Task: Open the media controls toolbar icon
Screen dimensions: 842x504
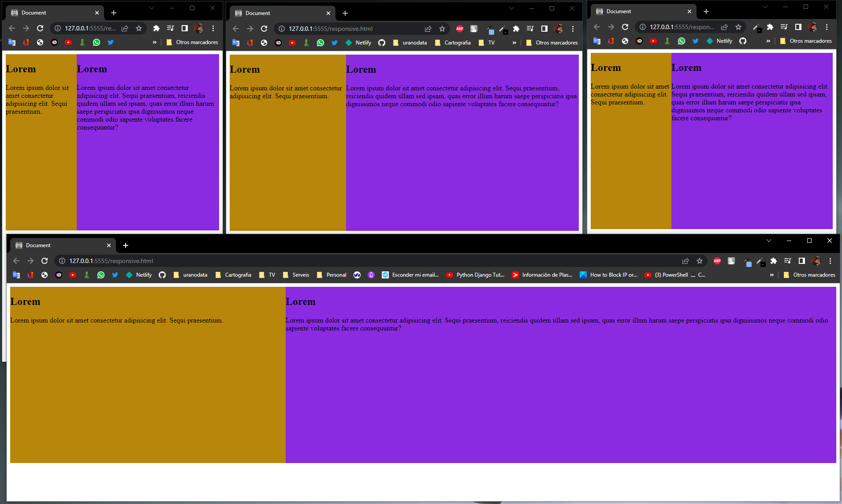Action: (x=787, y=261)
